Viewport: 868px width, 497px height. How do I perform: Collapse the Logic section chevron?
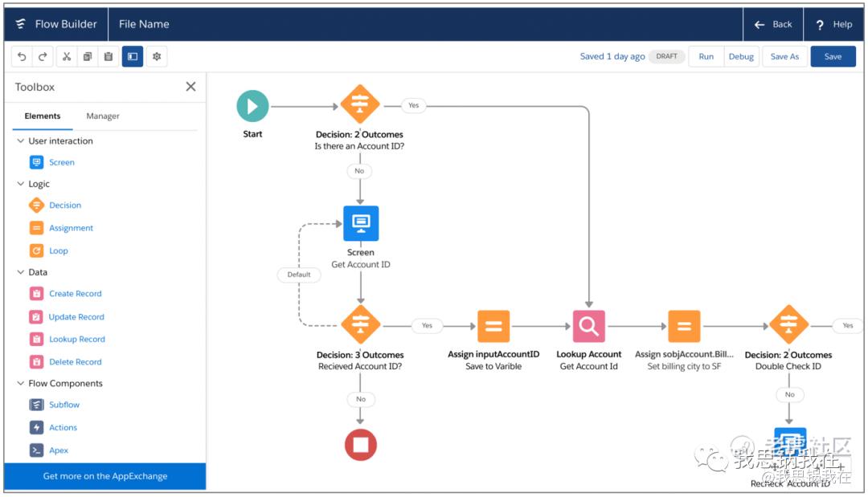[x=20, y=184]
